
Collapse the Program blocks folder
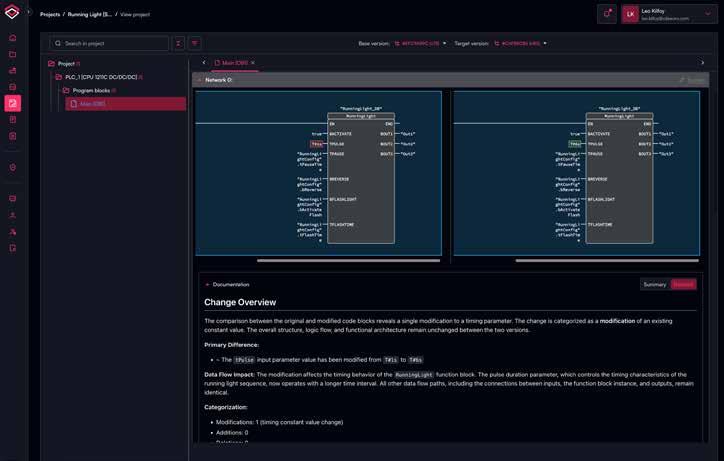pos(66,91)
